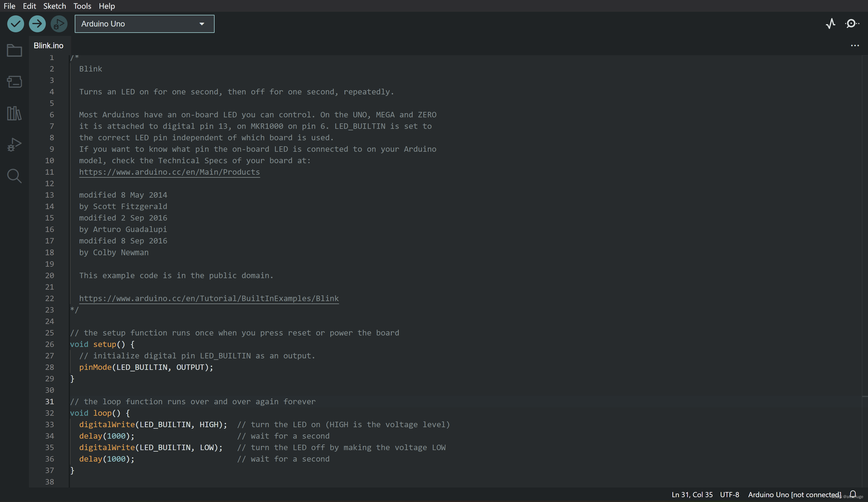Screen dimensions: 868x502
Task: Open the Sketch menu
Action: point(55,6)
